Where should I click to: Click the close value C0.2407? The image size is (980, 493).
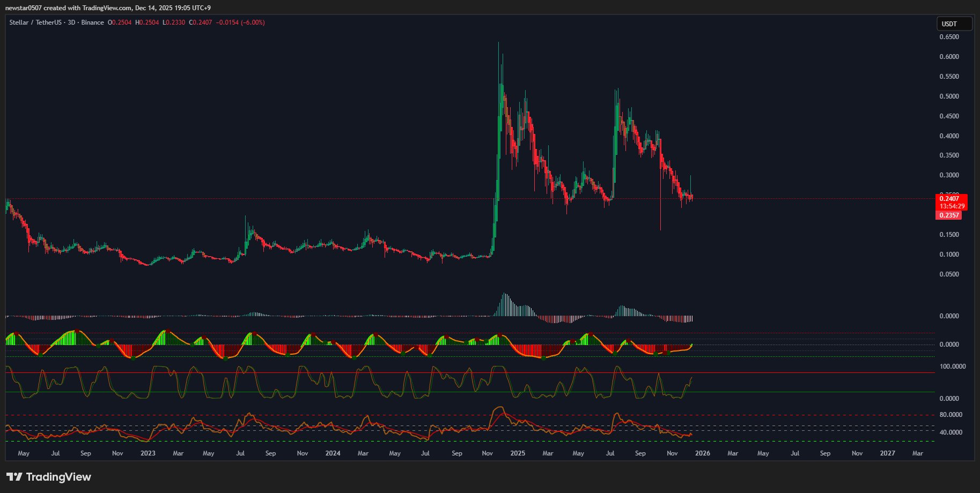coord(201,23)
